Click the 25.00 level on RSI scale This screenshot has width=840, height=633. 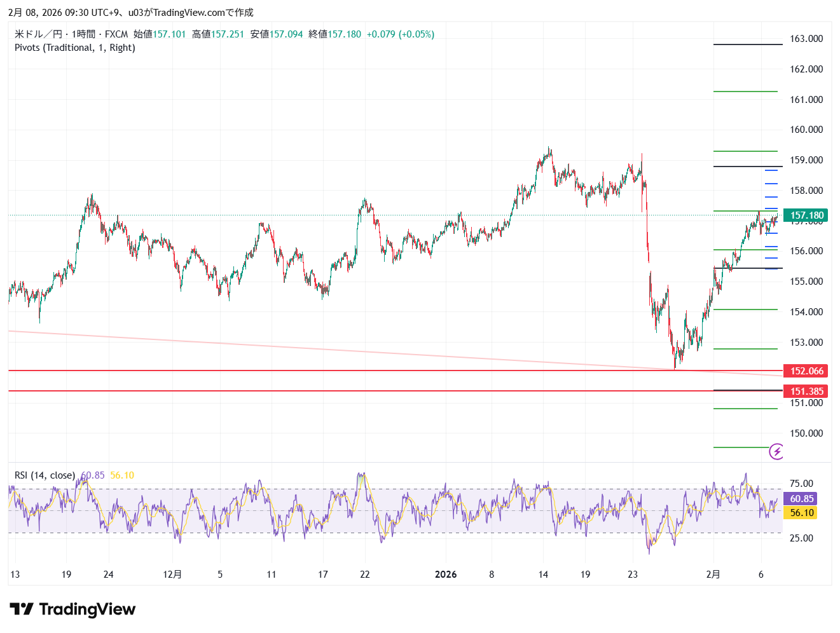[x=801, y=538]
